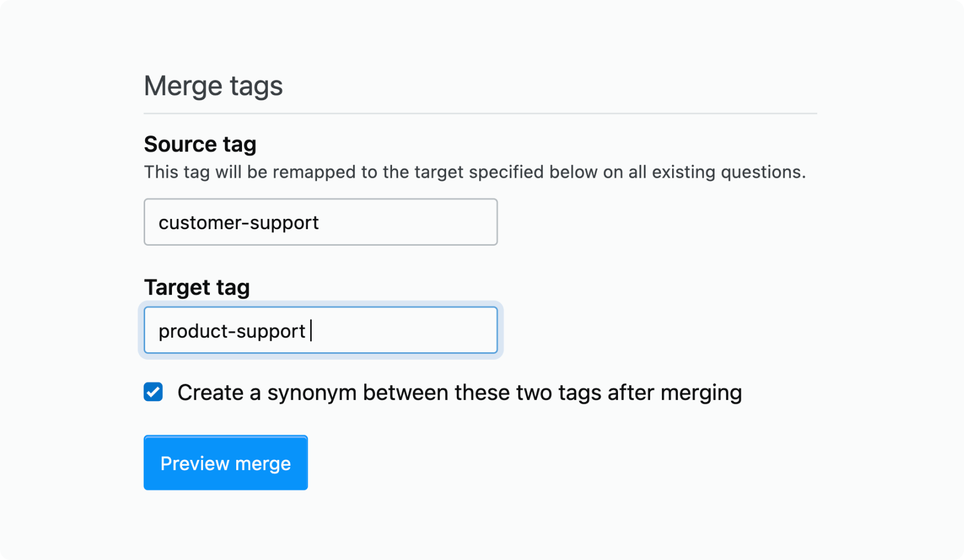Click the word 'merge' on the blue button
Image resolution: width=964 pixels, height=560 pixels.
tap(263, 464)
